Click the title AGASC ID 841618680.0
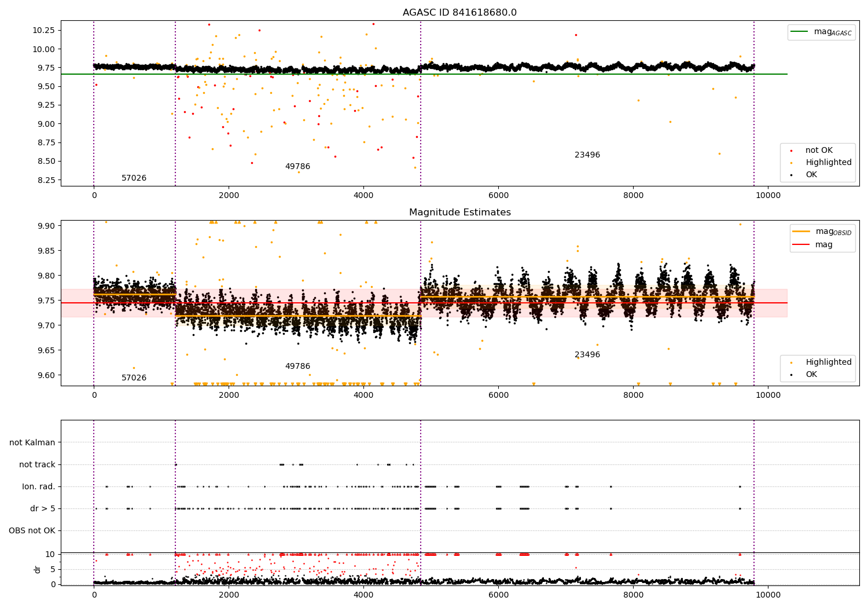This screenshot has width=868, height=608. pos(459,13)
